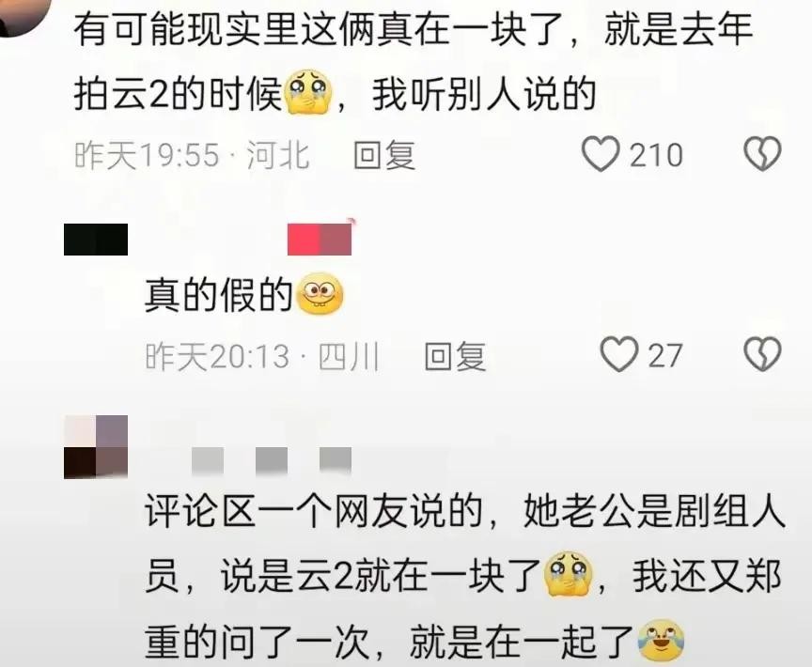Like the comment with 210 likes
Image resolution: width=812 pixels, height=667 pixels.
[x=601, y=154]
